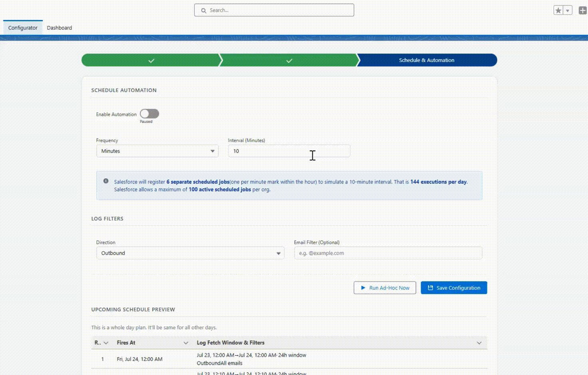Screen dimensions: 588x375
Task: Toggle the Enable Automation switch
Action: coord(149,114)
